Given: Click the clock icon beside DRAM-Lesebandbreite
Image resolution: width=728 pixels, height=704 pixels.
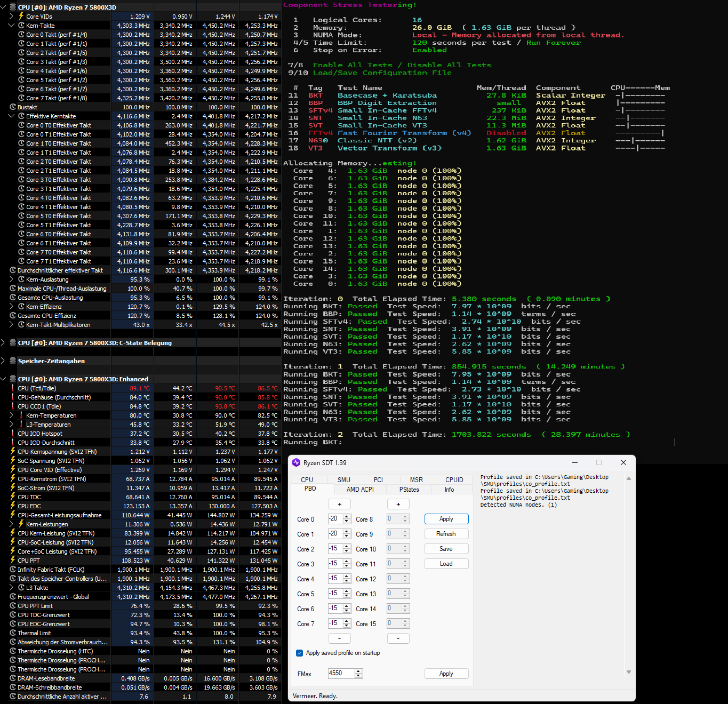Looking at the screenshot, I should 13,678.
